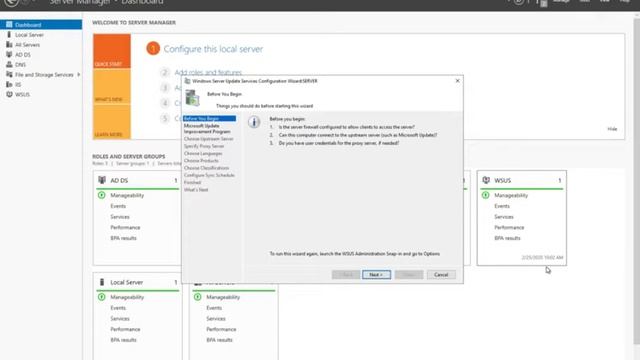Click the Dashboard icon in the sidebar
This screenshot has height=360, width=640.
9,25
